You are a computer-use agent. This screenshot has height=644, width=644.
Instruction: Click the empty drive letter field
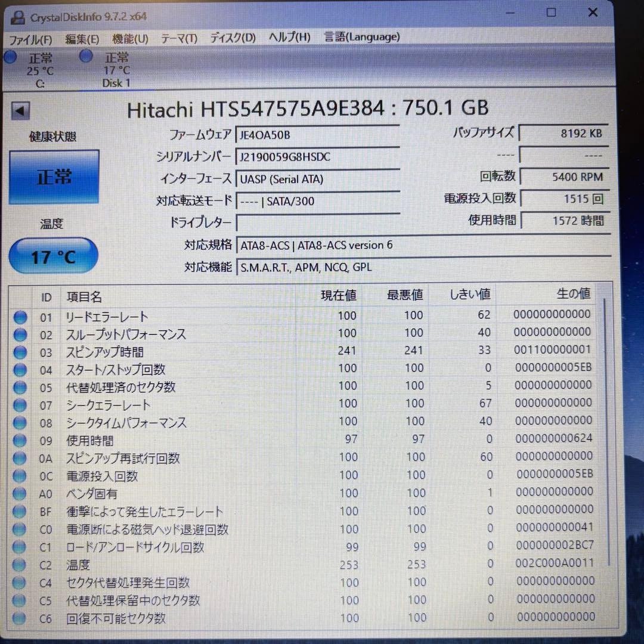pyautogui.click(x=317, y=223)
